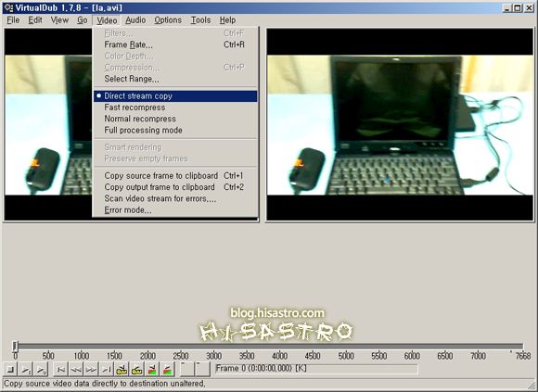Viewport: 538px width, 392px height.
Task: Play the input video preview
Action: click(x=26, y=370)
